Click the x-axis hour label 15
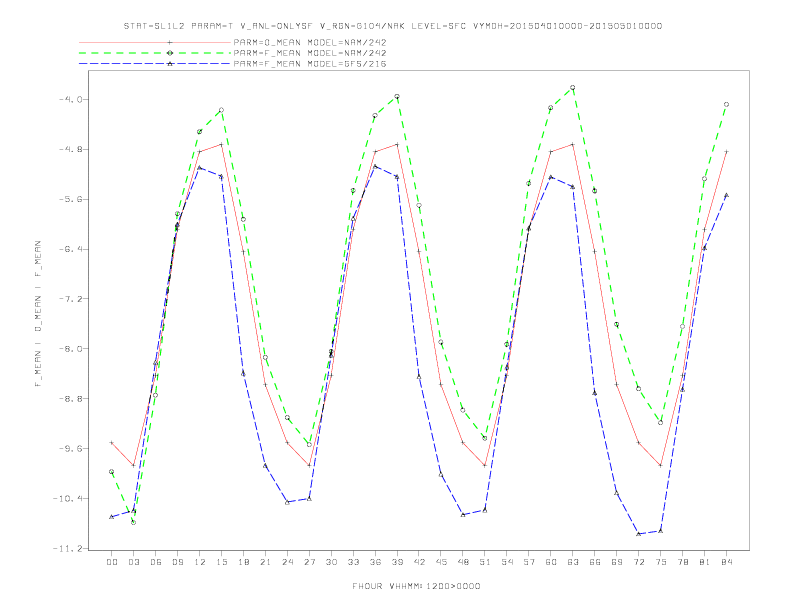This screenshot has height=612, width=792. (x=221, y=562)
